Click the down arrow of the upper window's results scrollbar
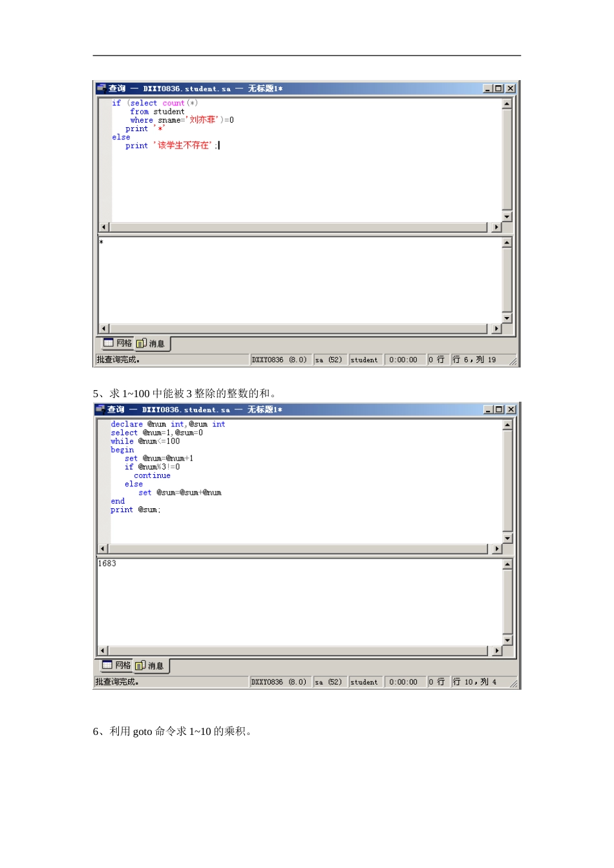The image size is (614, 868). click(507, 318)
